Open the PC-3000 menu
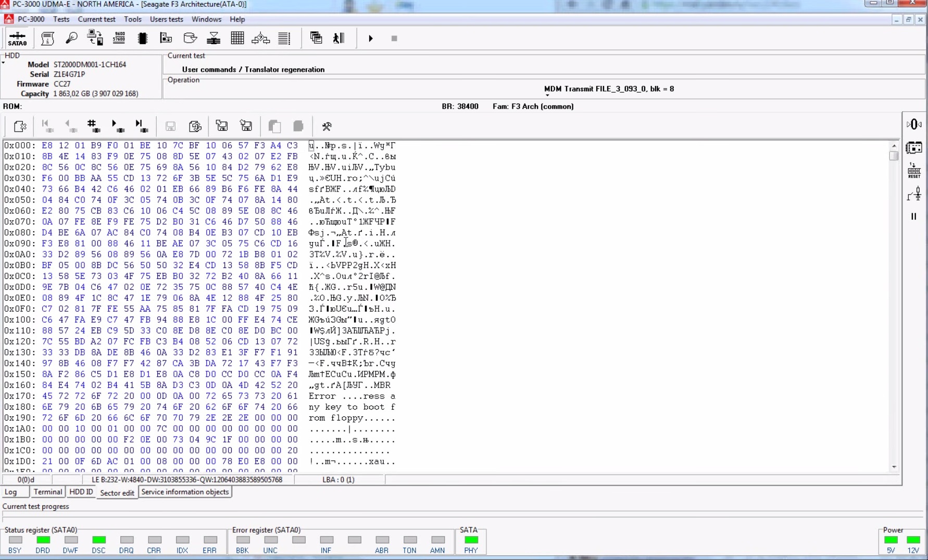The image size is (928, 560). [31, 19]
